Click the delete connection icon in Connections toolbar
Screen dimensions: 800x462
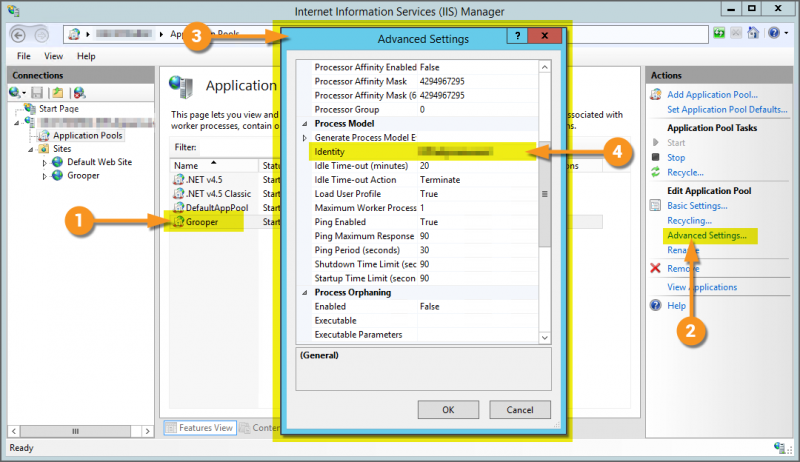pos(79,92)
